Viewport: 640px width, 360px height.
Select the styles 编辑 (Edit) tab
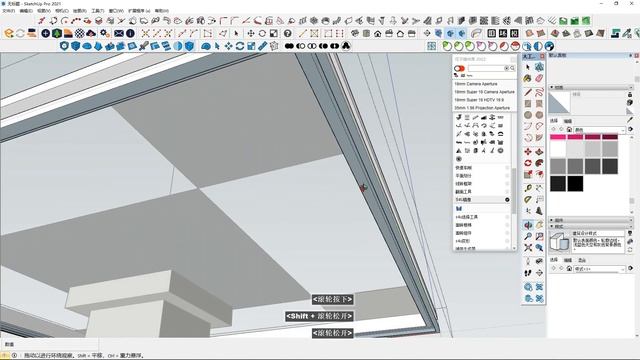pyautogui.click(x=568, y=260)
